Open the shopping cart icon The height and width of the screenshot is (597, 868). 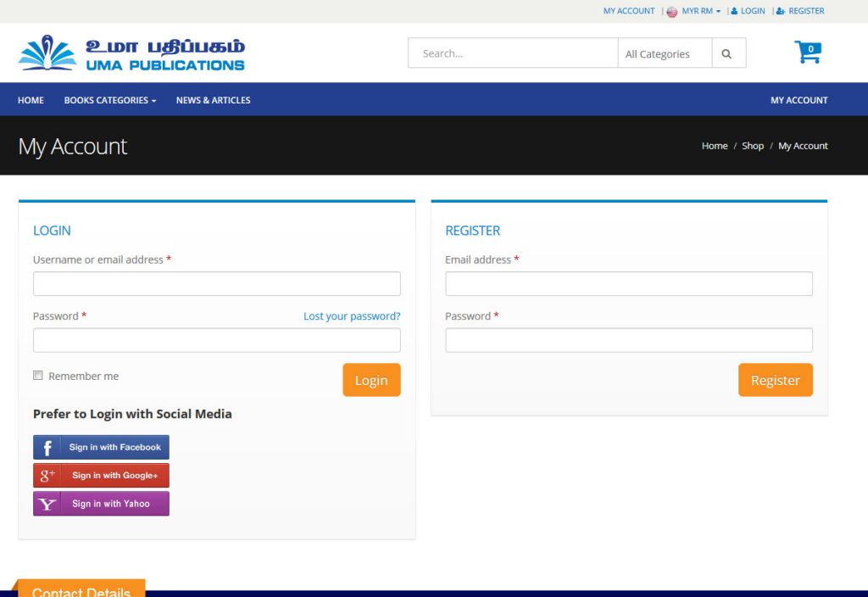coord(807,53)
